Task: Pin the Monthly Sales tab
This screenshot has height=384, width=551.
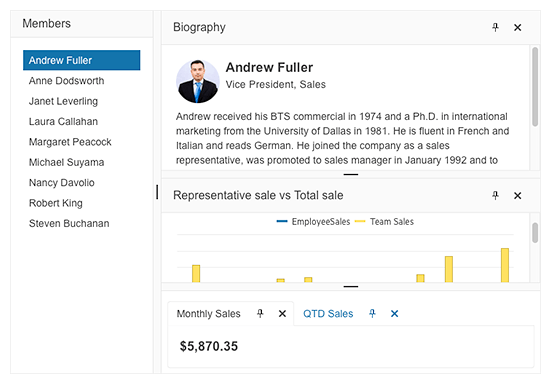Action: pyautogui.click(x=260, y=313)
